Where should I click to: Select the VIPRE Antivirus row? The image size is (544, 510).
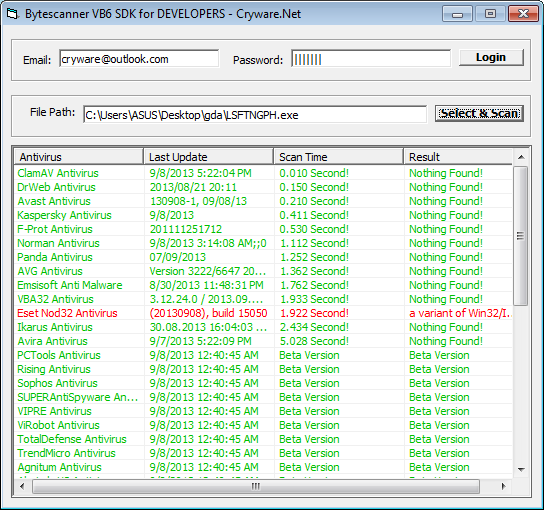point(263,411)
